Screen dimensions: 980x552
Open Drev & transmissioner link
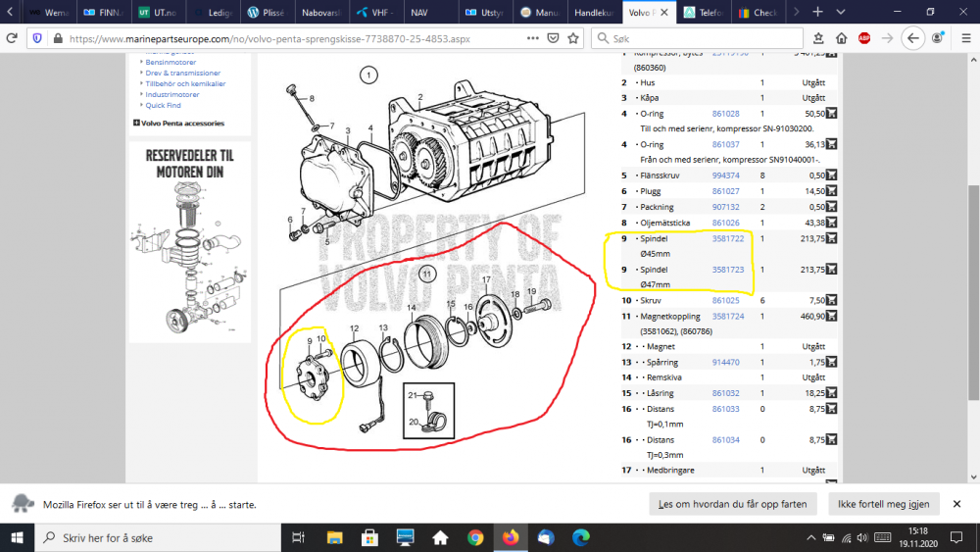[x=182, y=73]
